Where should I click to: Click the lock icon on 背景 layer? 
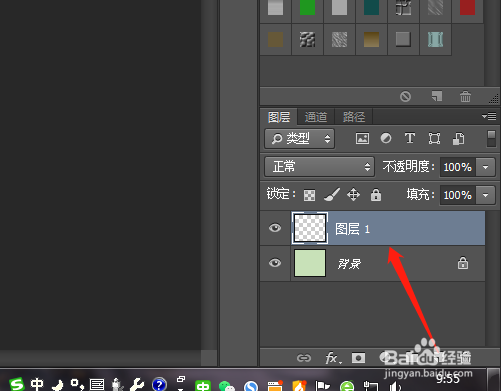[x=463, y=263]
